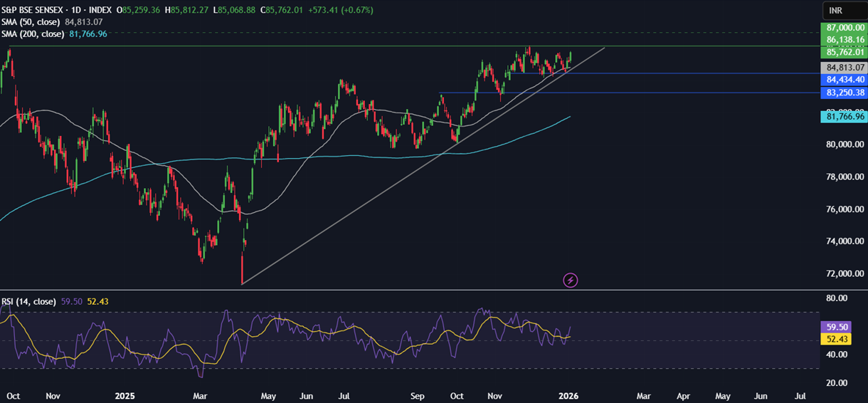Click the purple 59.50 RSI value label
The height and width of the screenshot is (403, 868).
tap(835, 327)
